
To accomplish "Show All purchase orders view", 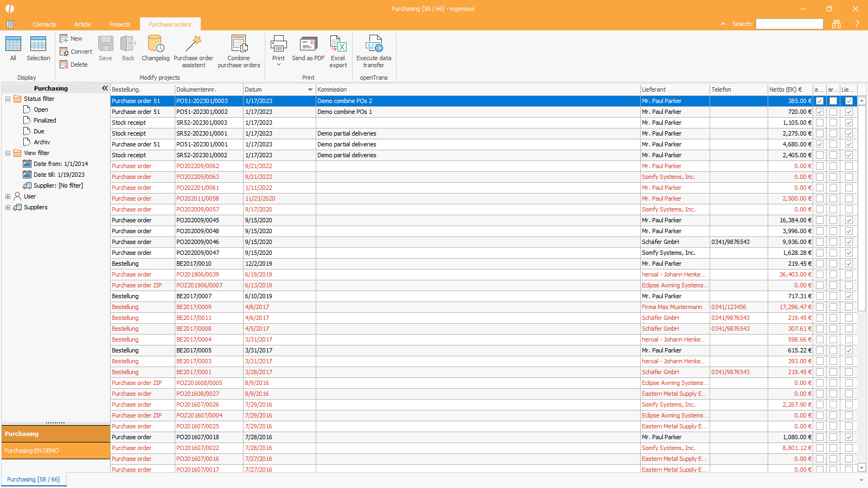I will coord(13,49).
